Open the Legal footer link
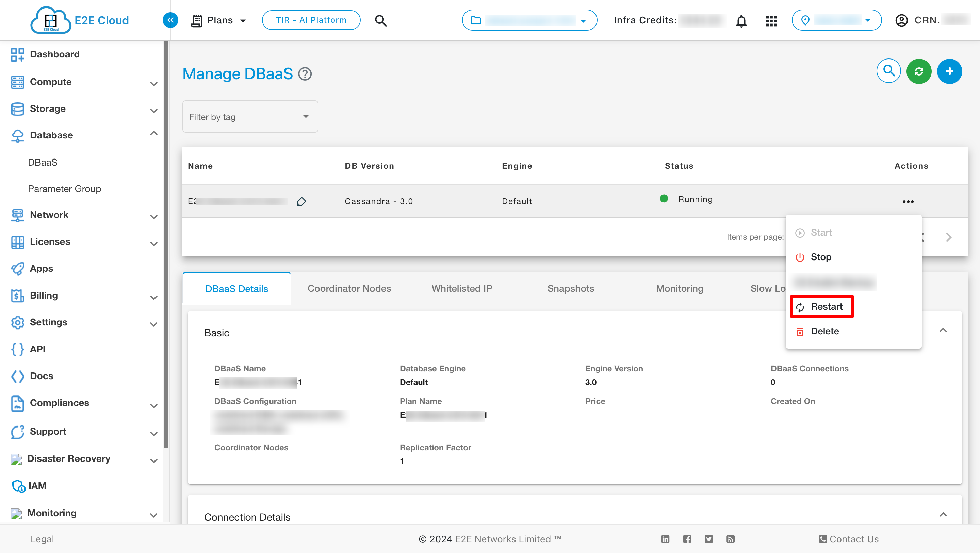The height and width of the screenshot is (553, 980). 42,539
